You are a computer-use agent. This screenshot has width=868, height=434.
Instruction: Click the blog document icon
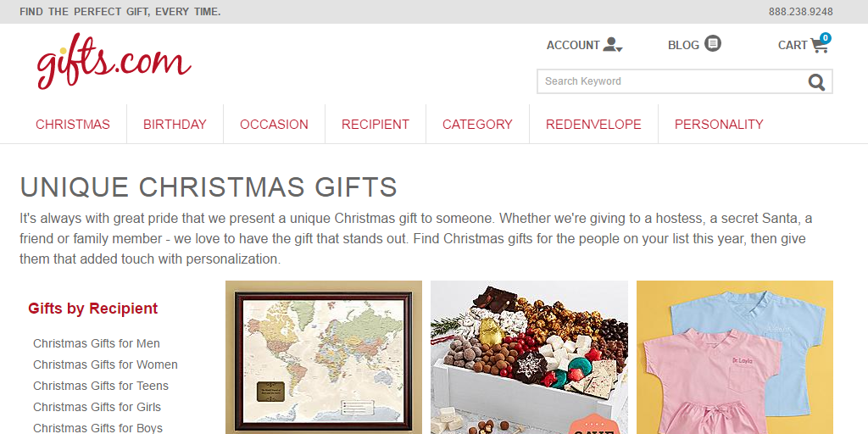tap(713, 43)
